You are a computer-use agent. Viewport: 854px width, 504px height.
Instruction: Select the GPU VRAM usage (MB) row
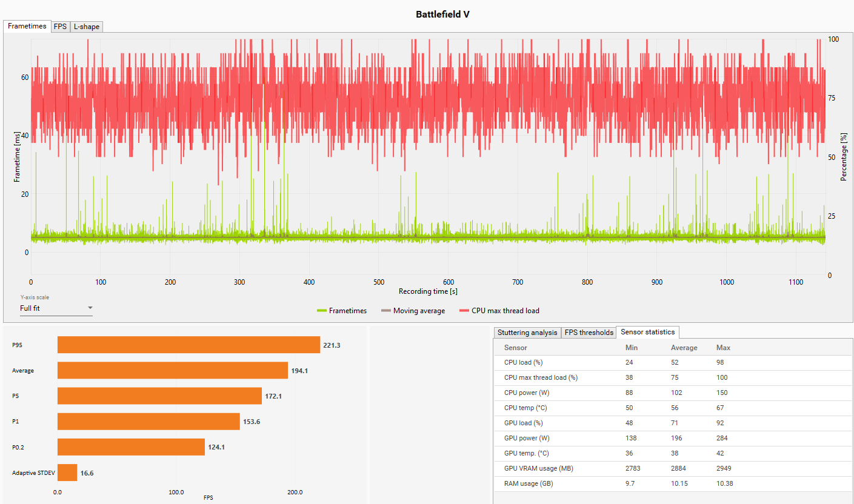tap(673, 469)
